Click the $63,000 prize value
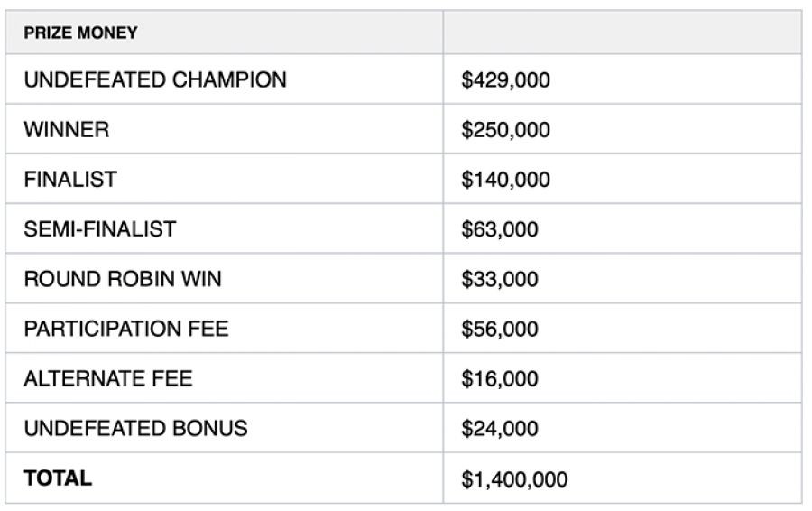The image size is (812, 511). (499, 229)
